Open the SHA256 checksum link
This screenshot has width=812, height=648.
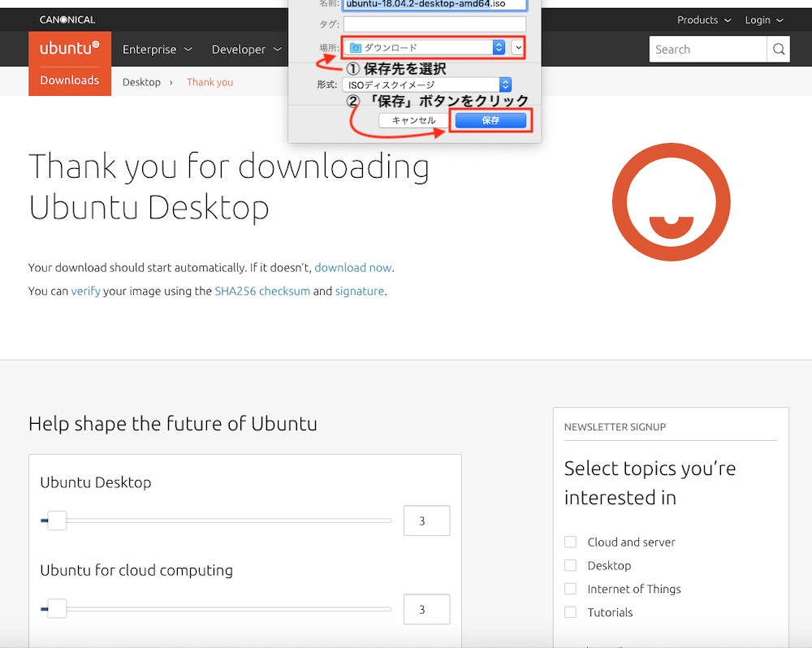(x=262, y=291)
